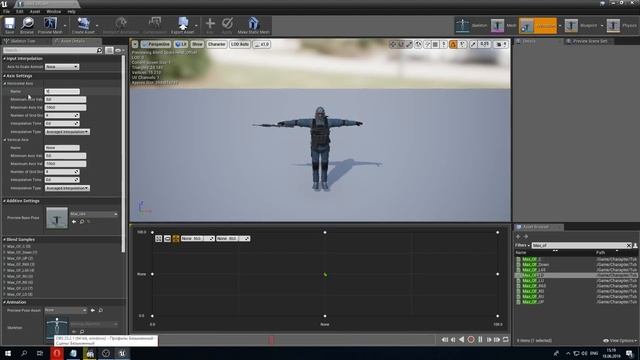This screenshot has height=360, width=640.
Task: Open viewport options dropdown arrow
Action: coord(135,44)
